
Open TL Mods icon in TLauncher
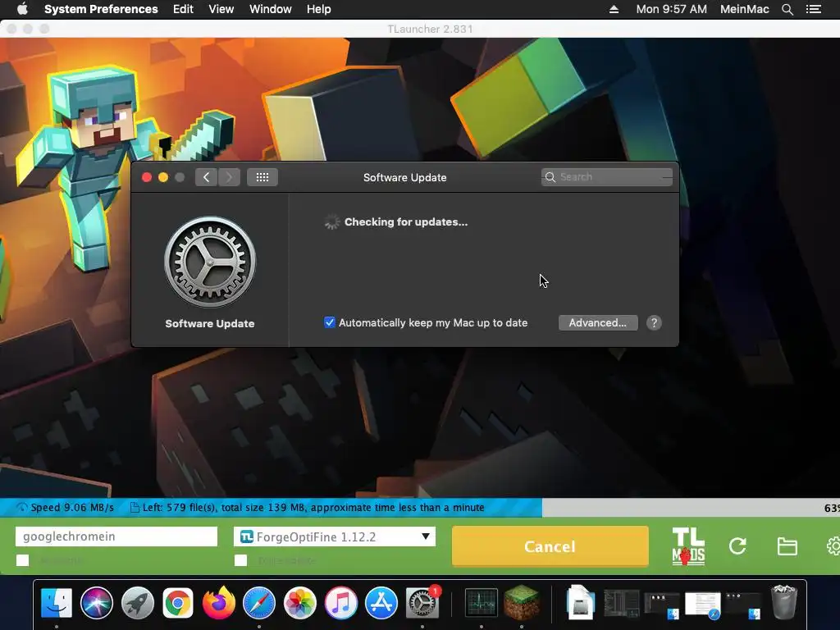(688, 546)
